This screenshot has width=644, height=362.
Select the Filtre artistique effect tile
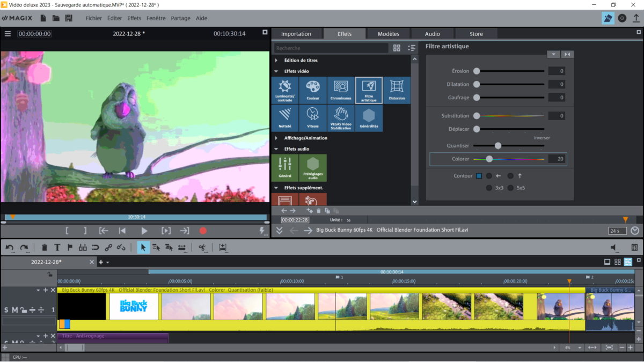pyautogui.click(x=369, y=90)
